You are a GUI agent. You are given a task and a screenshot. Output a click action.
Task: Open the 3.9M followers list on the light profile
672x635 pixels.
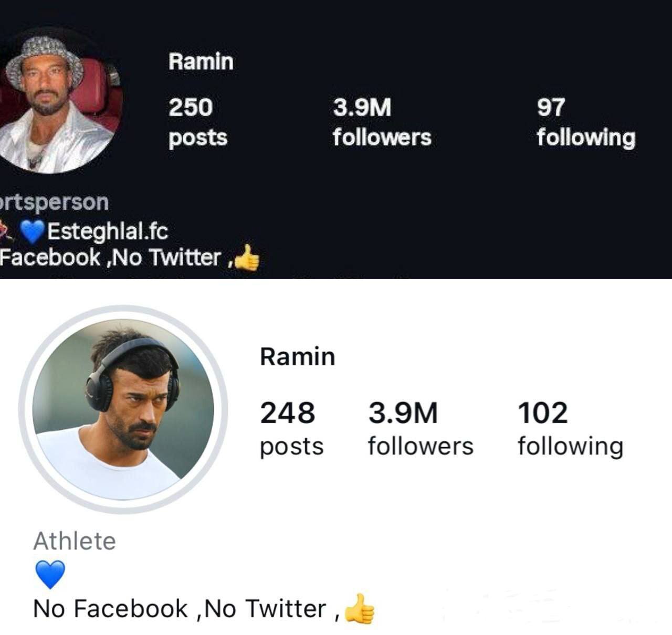point(420,428)
